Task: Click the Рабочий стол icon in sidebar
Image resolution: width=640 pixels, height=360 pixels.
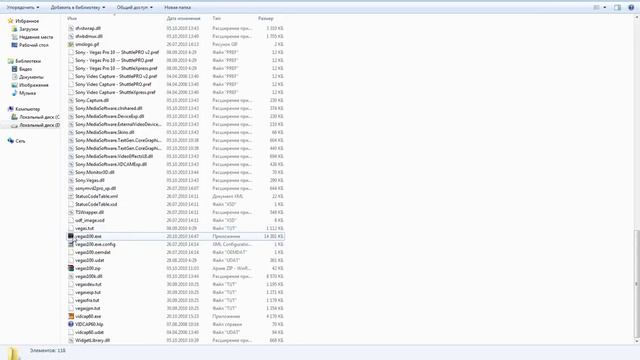Action: [x=14, y=45]
